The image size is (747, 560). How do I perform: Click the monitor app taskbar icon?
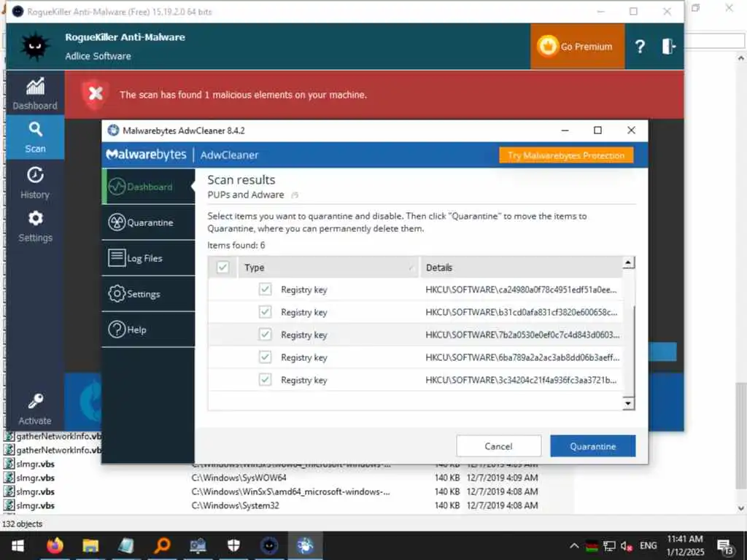coord(198,545)
